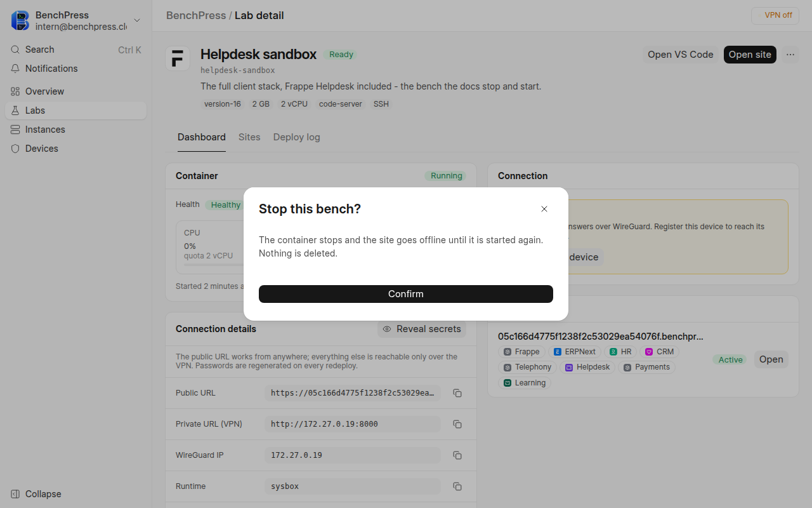
Task: Copy the Public URL value
Action: (457, 393)
